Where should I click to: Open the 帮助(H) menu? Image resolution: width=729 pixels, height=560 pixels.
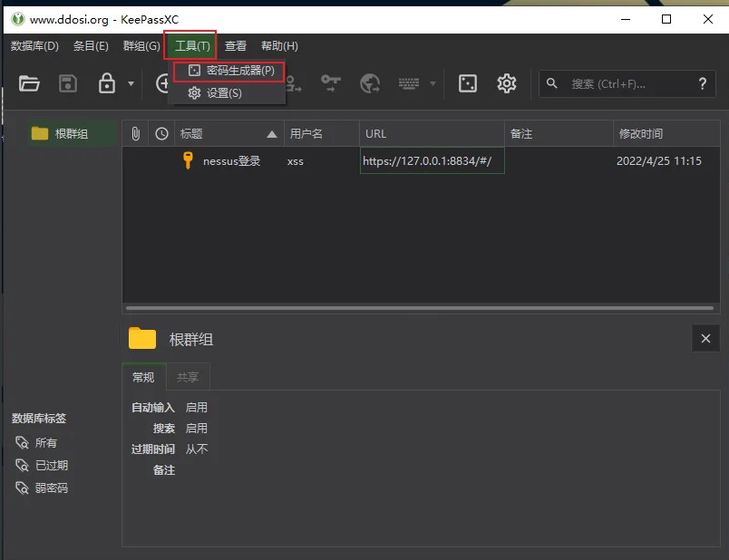click(279, 46)
